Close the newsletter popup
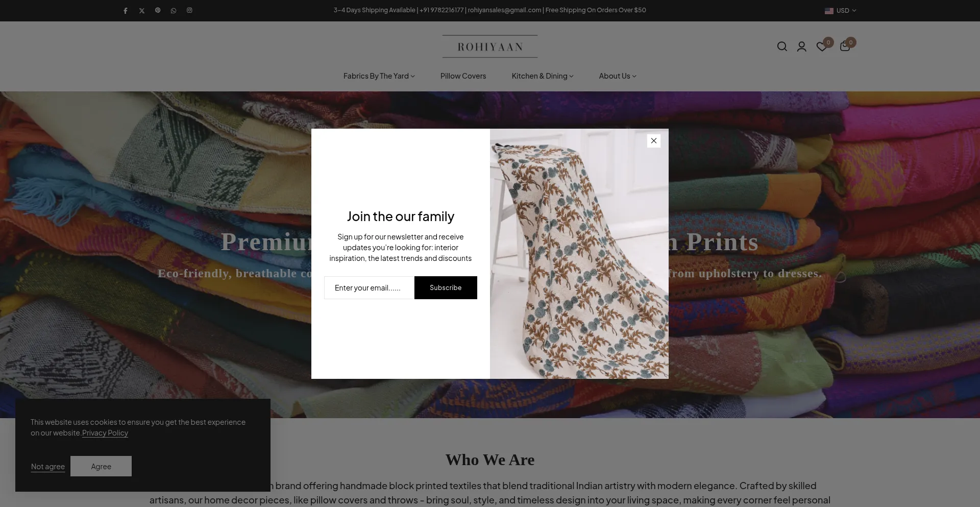 (x=654, y=141)
